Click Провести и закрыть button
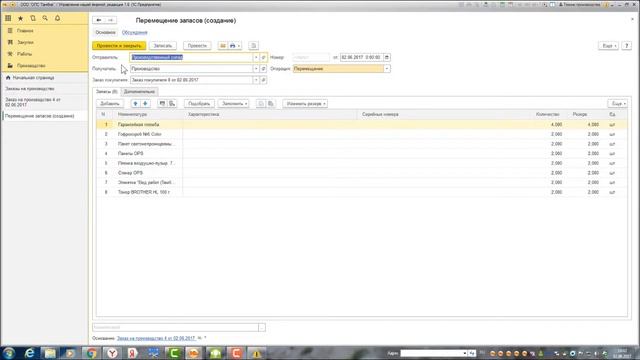This screenshot has width=640, height=360. pyautogui.click(x=119, y=46)
